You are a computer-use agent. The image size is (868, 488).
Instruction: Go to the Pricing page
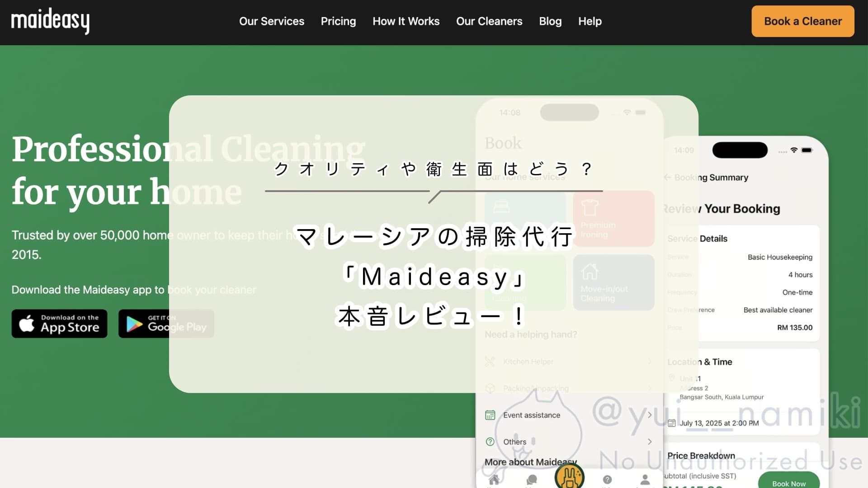click(338, 21)
